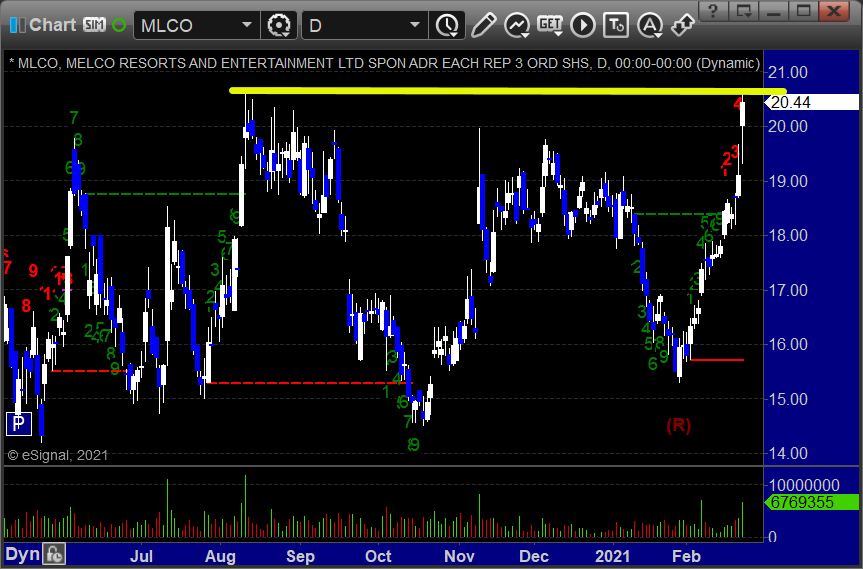
Task: Click the blue Chart window link icon
Action: [x=17, y=25]
